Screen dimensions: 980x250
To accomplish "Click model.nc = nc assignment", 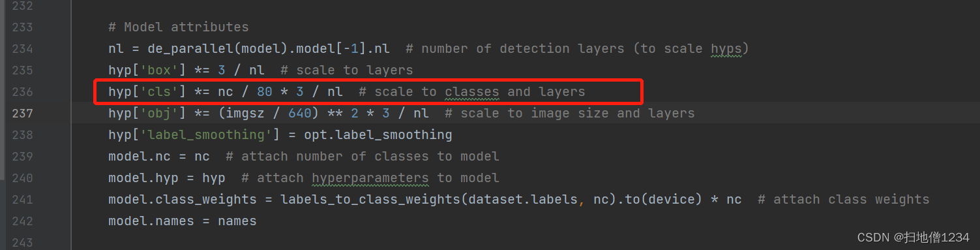I will click(159, 156).
